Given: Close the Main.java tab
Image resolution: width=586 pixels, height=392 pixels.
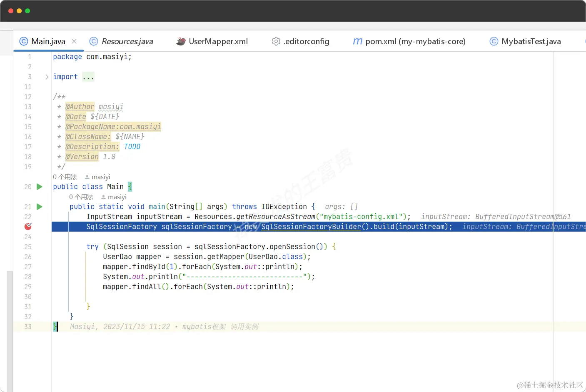Looking at the screenshot, I should (x=74, y=41).
